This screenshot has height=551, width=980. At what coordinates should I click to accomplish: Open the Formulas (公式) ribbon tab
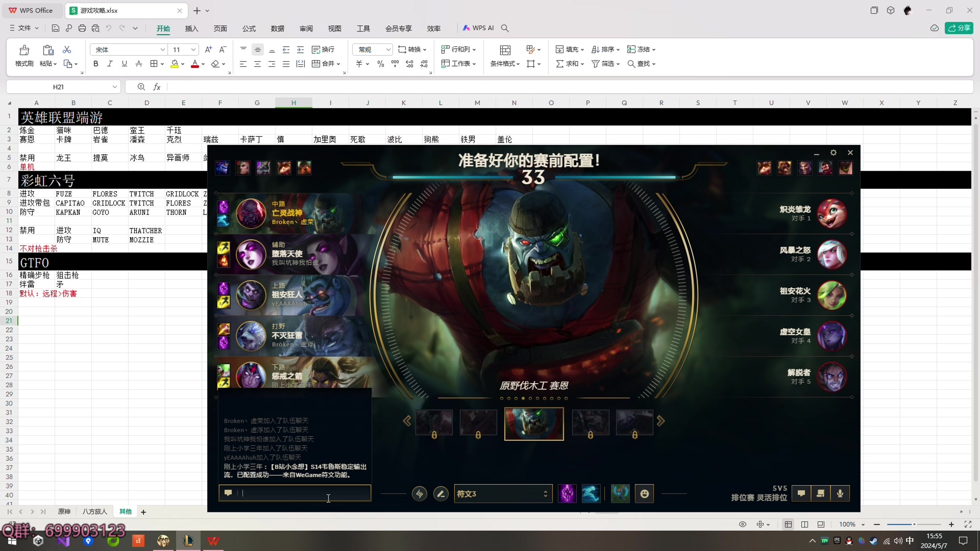(249, 29)
